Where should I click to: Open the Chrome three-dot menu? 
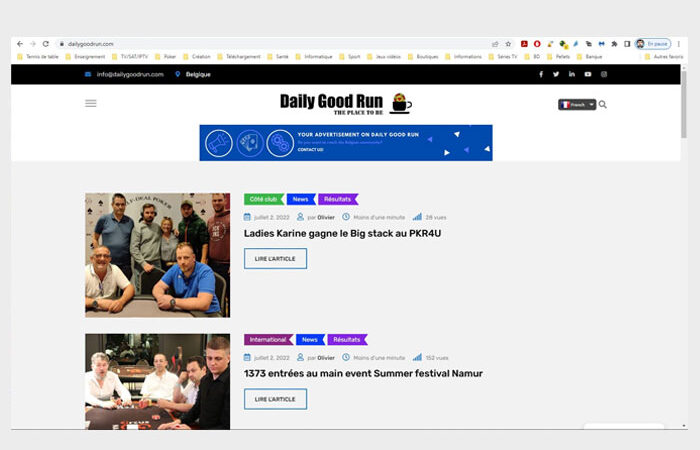[679, 44]
